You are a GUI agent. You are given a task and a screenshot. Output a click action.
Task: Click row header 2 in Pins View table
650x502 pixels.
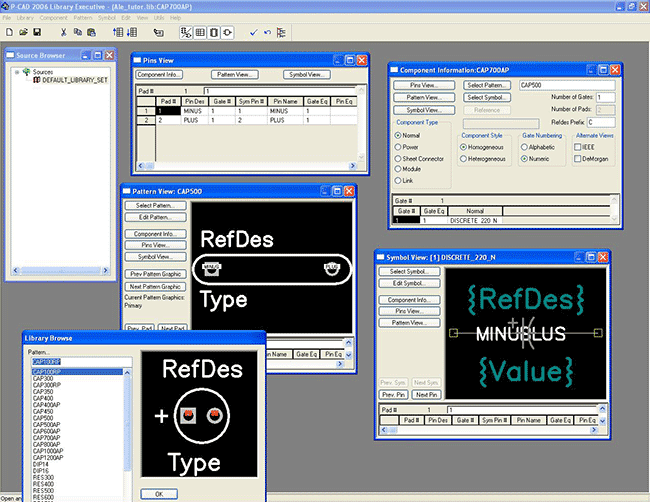point(146,120)
